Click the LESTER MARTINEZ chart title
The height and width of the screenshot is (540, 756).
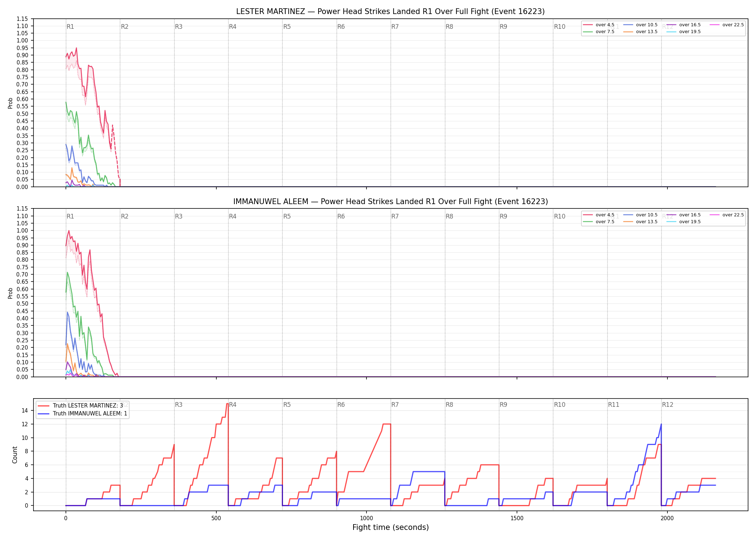[x=390, y=12]
